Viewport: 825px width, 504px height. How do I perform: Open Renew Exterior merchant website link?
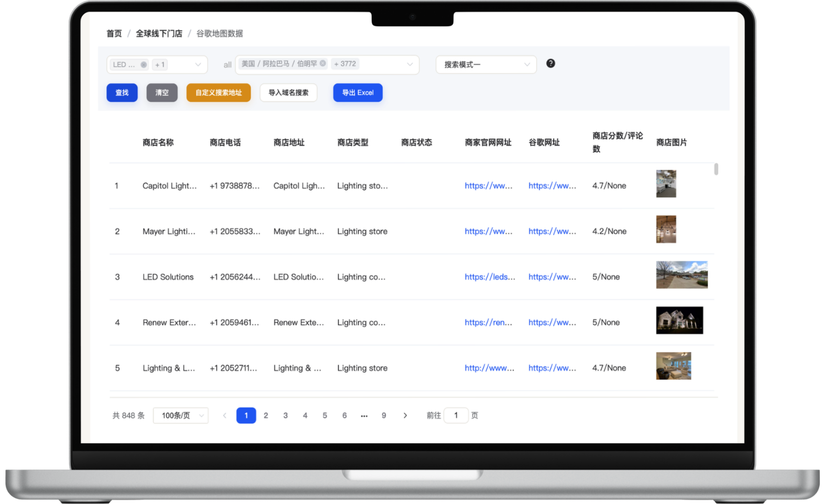tap(489, 322)
